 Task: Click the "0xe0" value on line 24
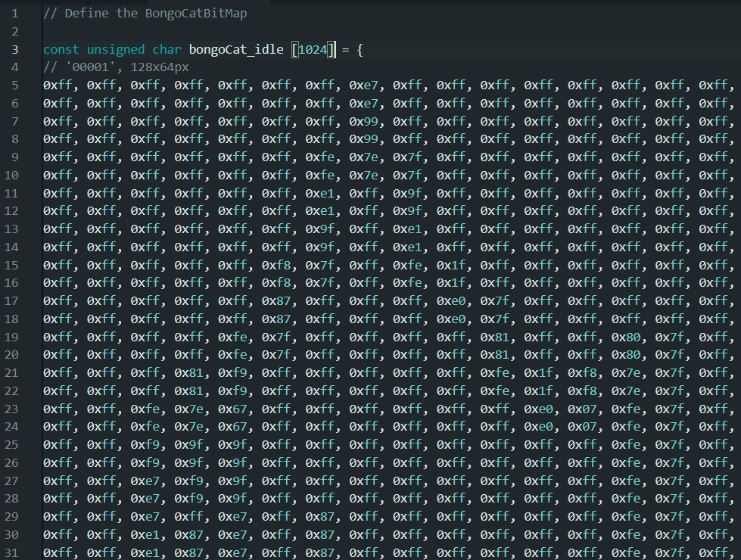point(538,426)
